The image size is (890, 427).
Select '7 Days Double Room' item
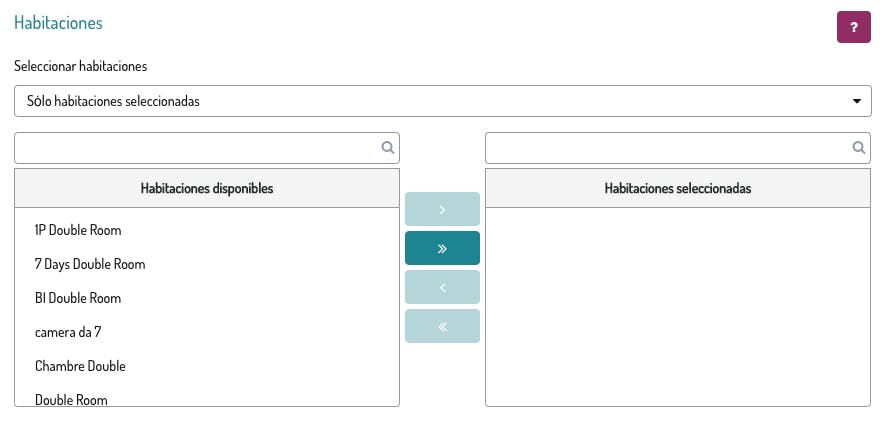pyautogui.click(x=90, y=264)
